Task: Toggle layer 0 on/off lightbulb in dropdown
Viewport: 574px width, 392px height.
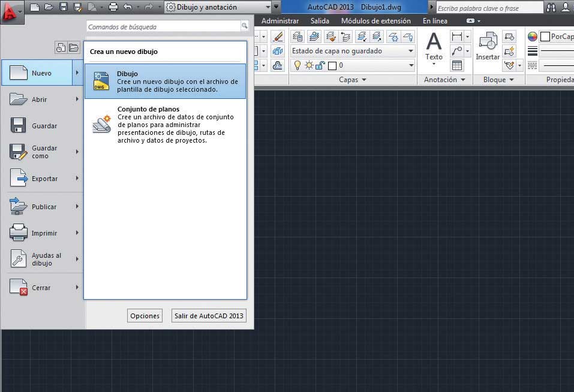Action: (297, 65)
